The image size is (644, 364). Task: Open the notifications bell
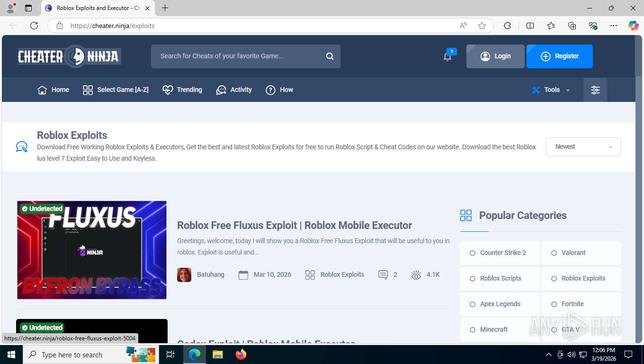(447, 56)
